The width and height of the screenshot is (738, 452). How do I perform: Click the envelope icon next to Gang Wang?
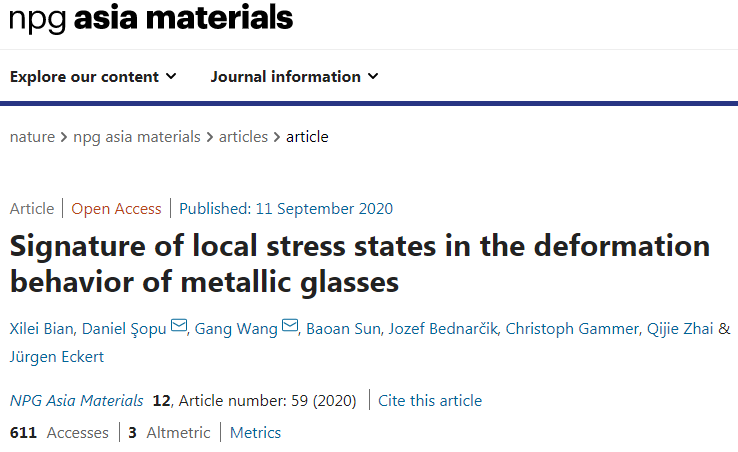click(290, 326)
